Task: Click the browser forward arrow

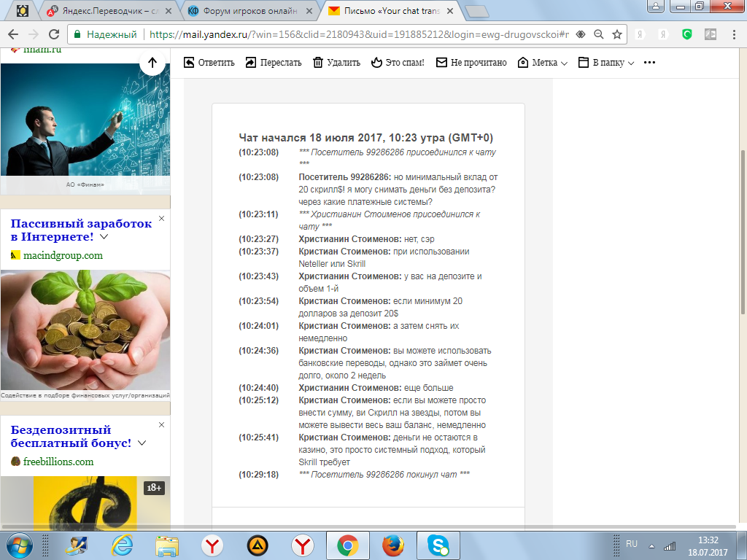Action: (34, 34)
